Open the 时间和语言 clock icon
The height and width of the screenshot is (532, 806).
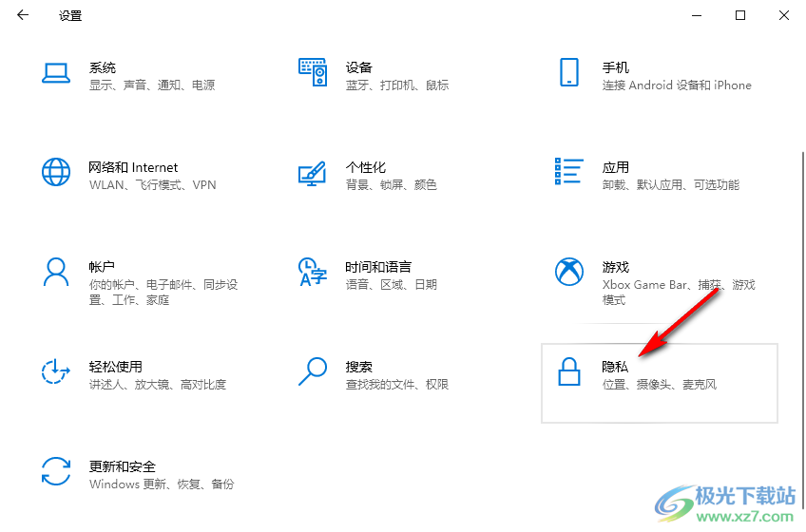[313, 272]
